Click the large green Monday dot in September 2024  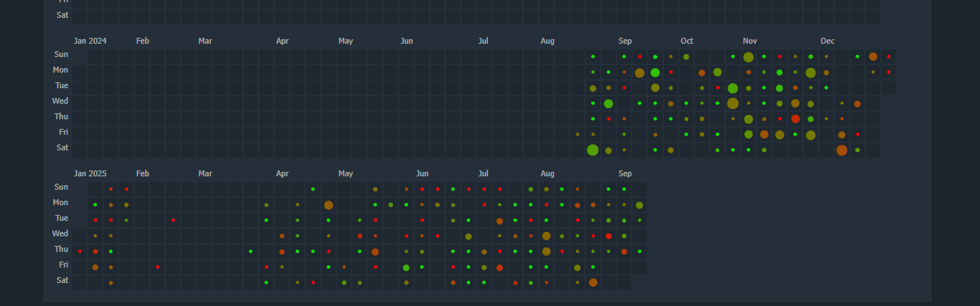point(655,73)
